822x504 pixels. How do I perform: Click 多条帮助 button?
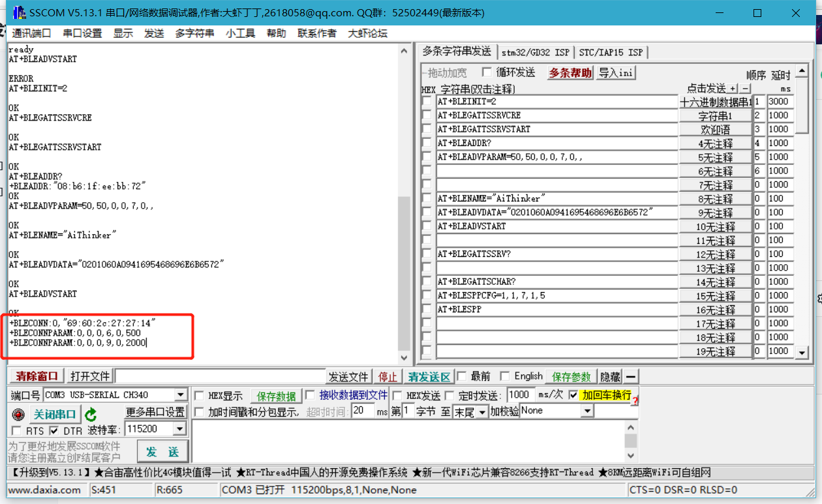click(570, 72)
